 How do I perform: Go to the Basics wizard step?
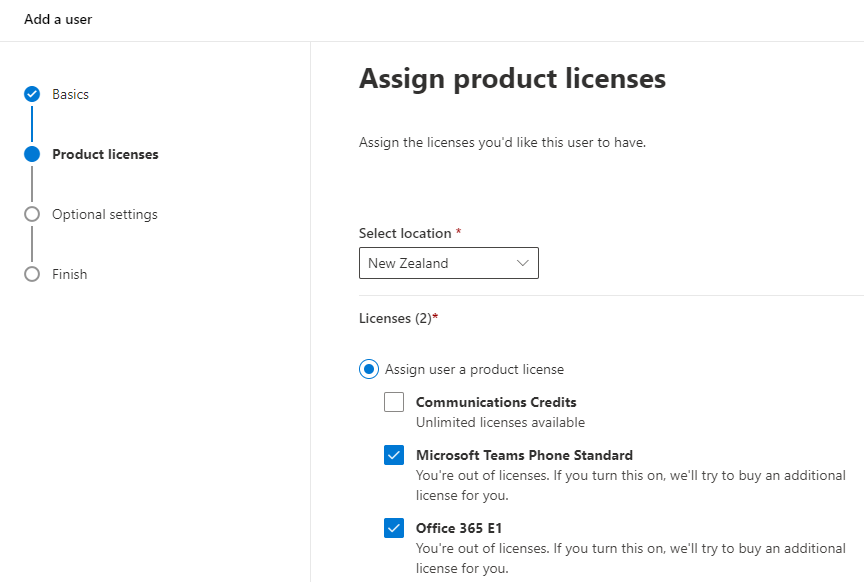[70, 94]
